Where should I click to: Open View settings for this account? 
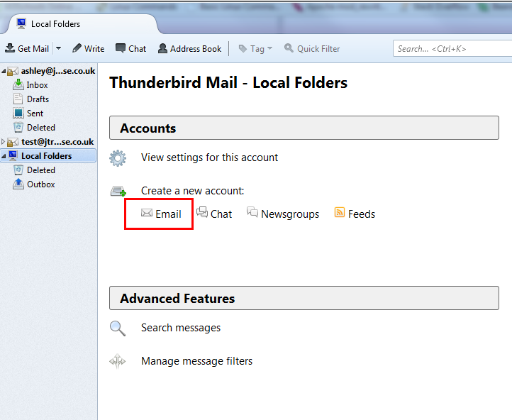(209, 157)
